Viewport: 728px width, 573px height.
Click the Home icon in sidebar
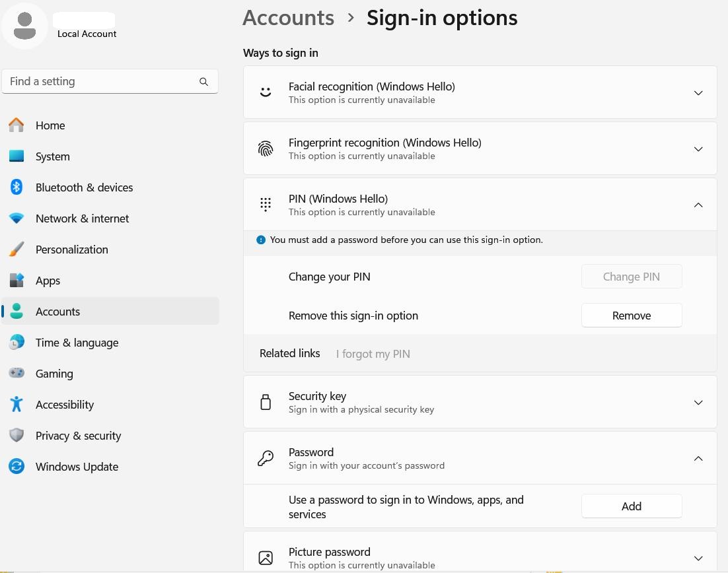pyautogui.click(x=17, y=125)
